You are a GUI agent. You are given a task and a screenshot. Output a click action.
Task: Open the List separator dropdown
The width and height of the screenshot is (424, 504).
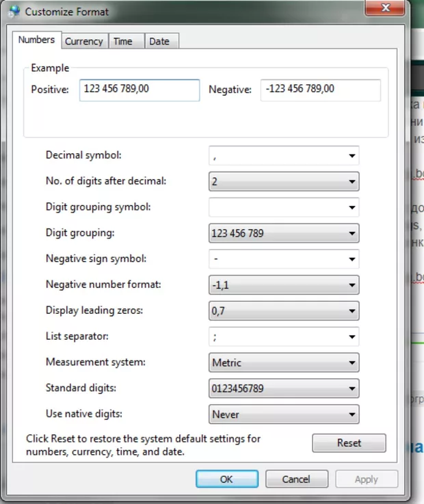click(284, 336)
